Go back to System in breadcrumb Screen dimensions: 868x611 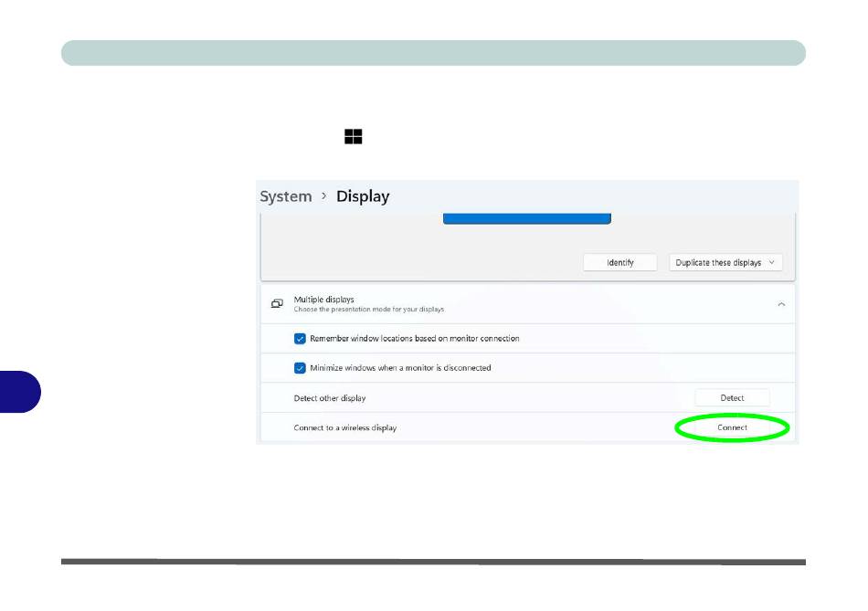click(x=285, y=196)
